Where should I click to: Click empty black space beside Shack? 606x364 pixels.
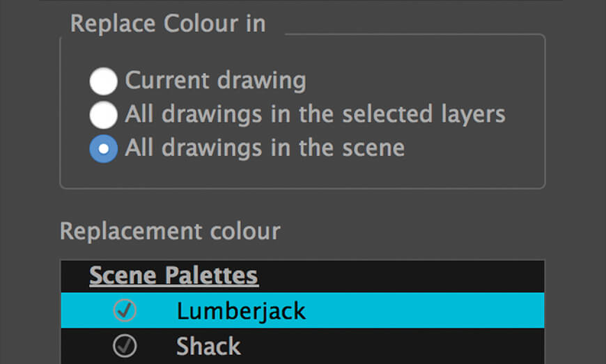click(x=394, y=346)
